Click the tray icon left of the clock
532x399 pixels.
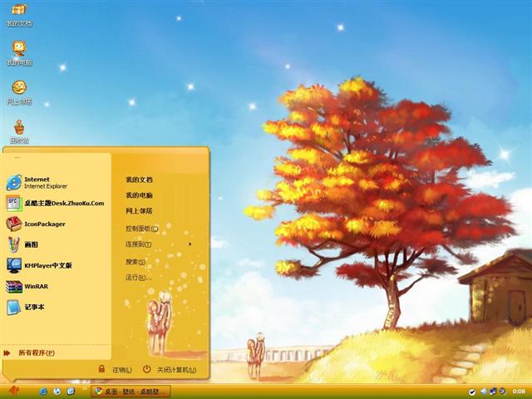(x=502, y=392)
